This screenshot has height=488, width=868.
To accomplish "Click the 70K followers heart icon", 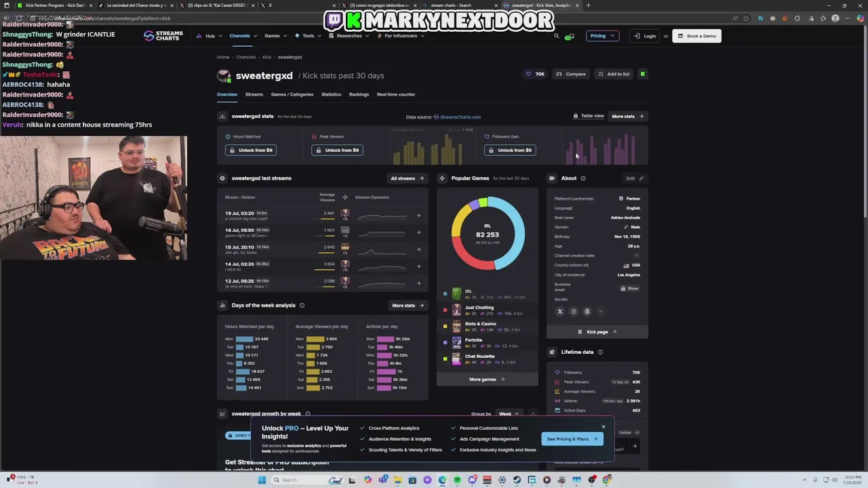I will [528, 74].
